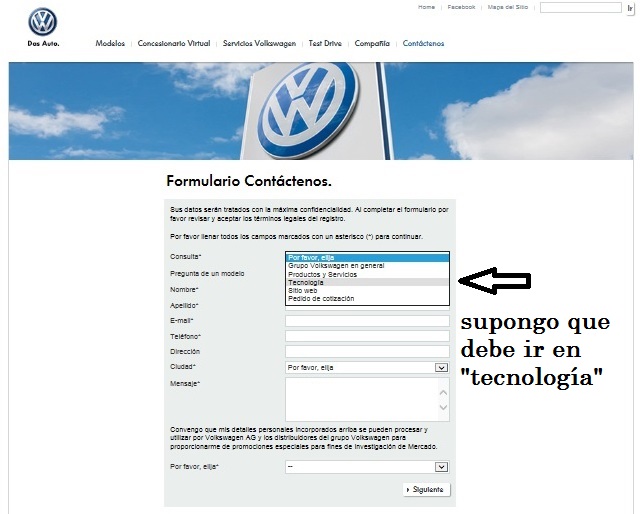Select 'Grupo Volkswagen en general' option

click(367, 266)
